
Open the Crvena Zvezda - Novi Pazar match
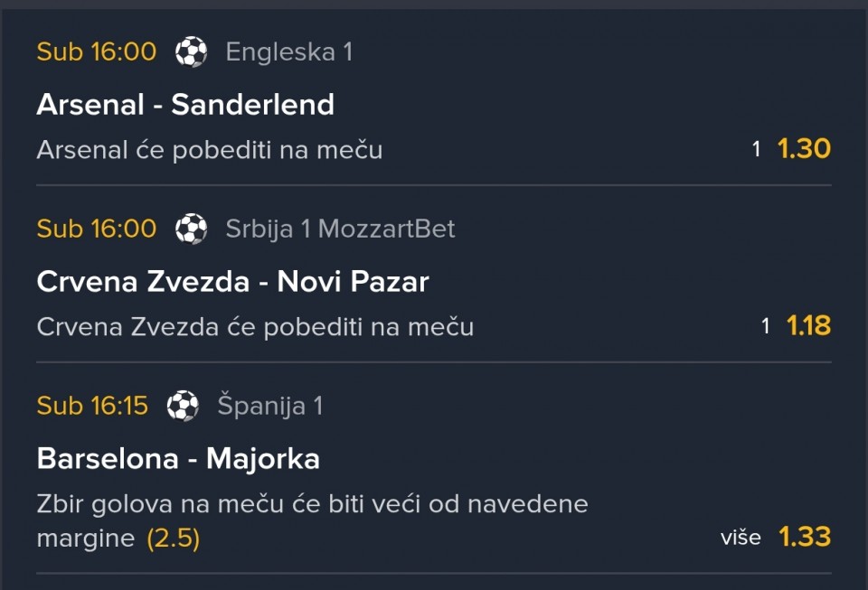(x=232, y=282)
